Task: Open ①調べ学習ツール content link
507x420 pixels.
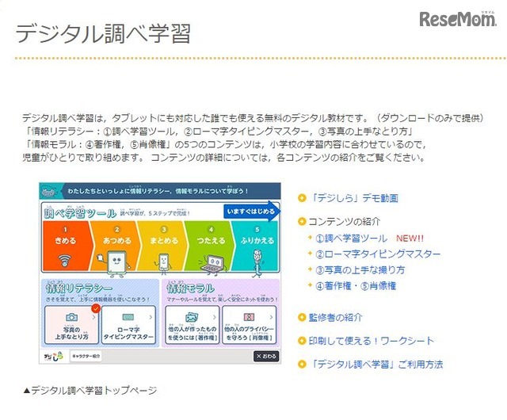Action: [351, 239]
